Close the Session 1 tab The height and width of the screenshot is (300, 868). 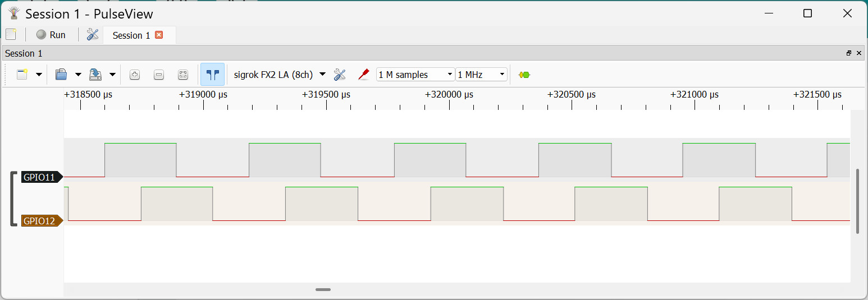pos(159,35)
